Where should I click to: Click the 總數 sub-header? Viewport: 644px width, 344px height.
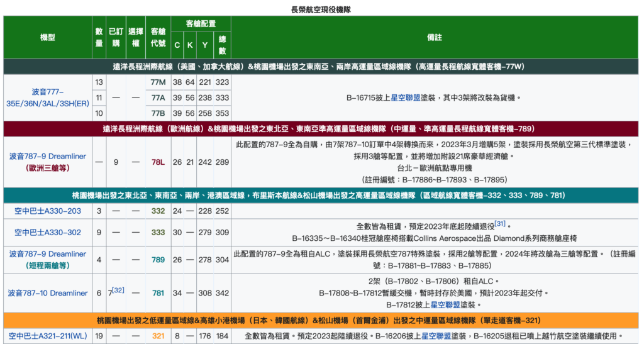coord(222,45)
